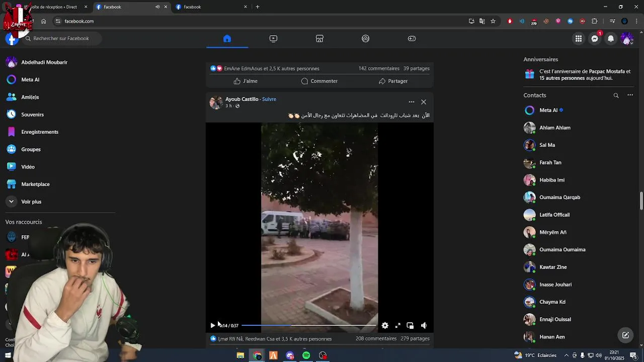The height and width of the screenshot is (362, 644).
Task: Open 39 partages on top post
Action: [x=416, y=68]
